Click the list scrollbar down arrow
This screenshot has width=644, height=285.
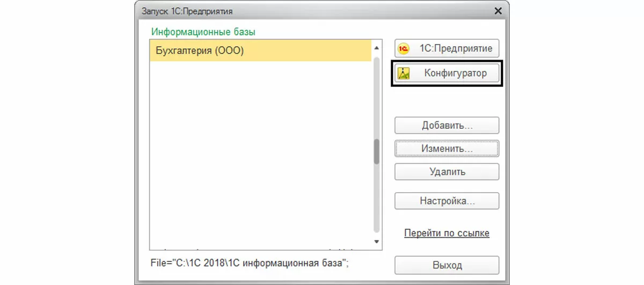point(377,242)
